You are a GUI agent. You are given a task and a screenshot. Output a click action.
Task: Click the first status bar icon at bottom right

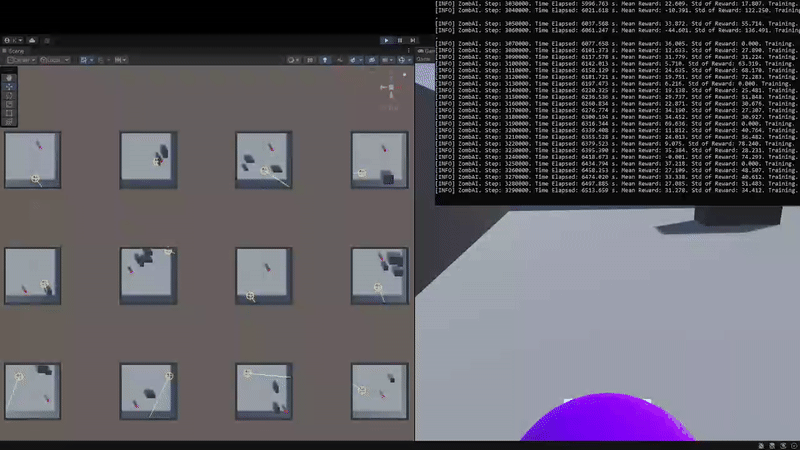click(x=761, y=446)
